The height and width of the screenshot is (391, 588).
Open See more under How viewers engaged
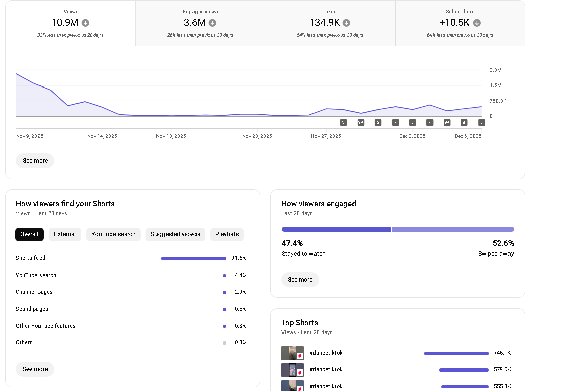click(300, 280)
